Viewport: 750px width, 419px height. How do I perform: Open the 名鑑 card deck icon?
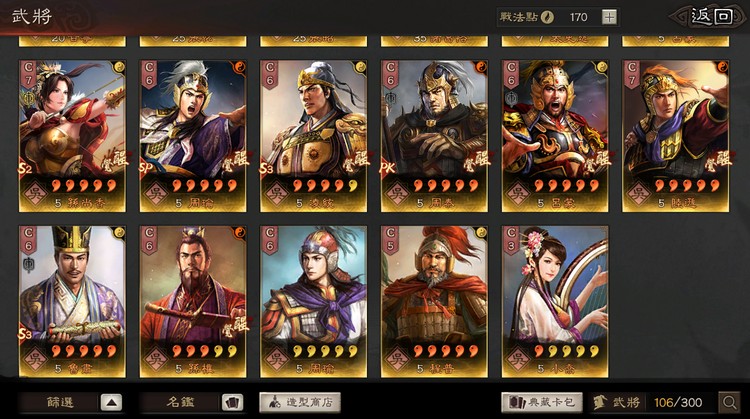point(233,403)
